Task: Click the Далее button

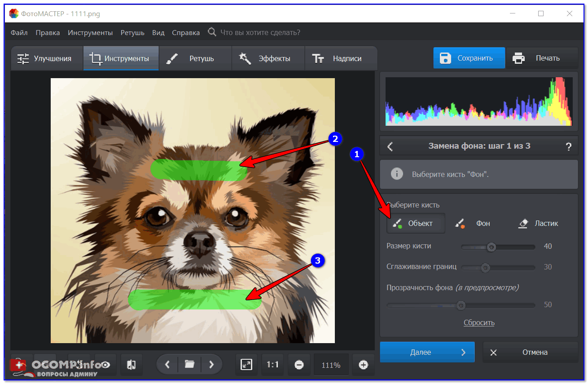Action: point(427,353)
